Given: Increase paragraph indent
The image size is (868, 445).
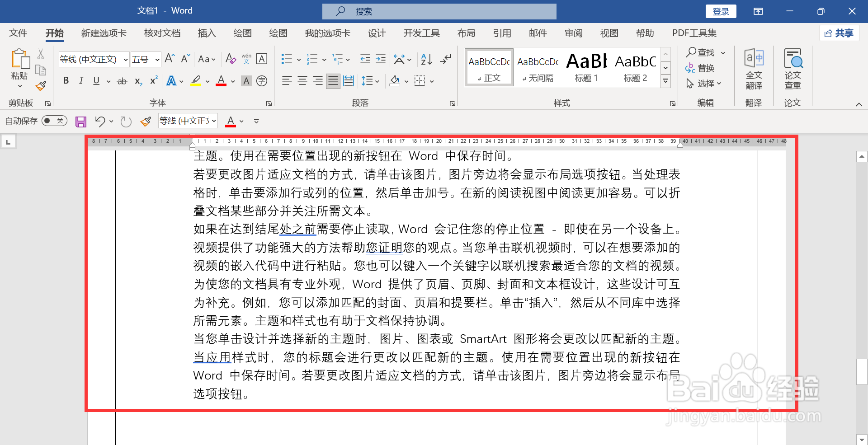Looking at the screenshot, I should click(381, 59).
